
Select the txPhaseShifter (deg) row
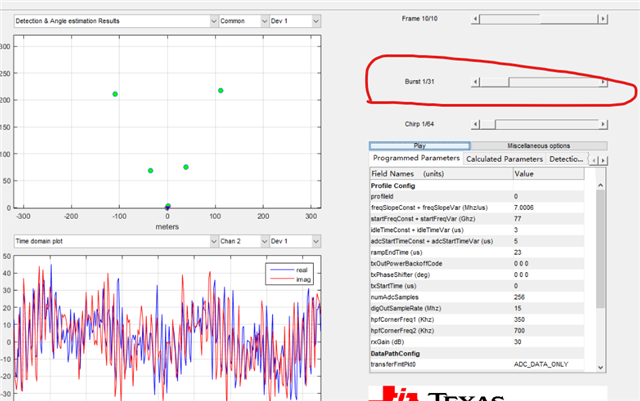477,275
